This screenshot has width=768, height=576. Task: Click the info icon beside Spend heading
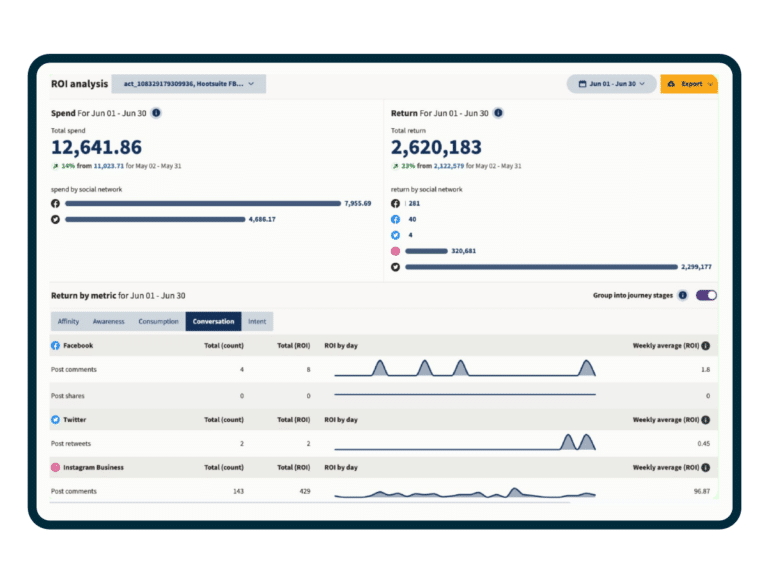click(156, 113)
